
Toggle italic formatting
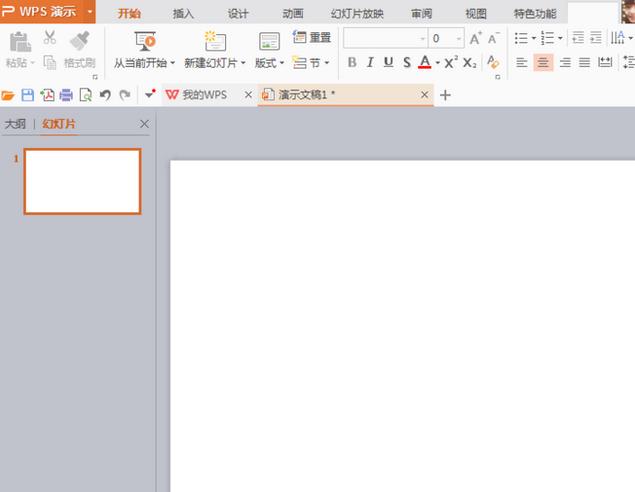[370, 62]
